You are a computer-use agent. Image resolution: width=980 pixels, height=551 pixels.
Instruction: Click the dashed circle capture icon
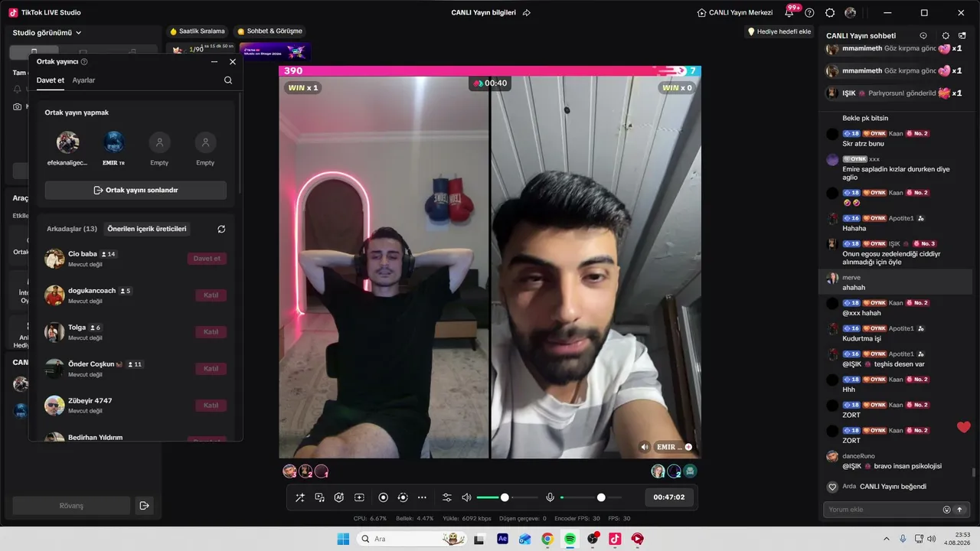tap(403, 497)
